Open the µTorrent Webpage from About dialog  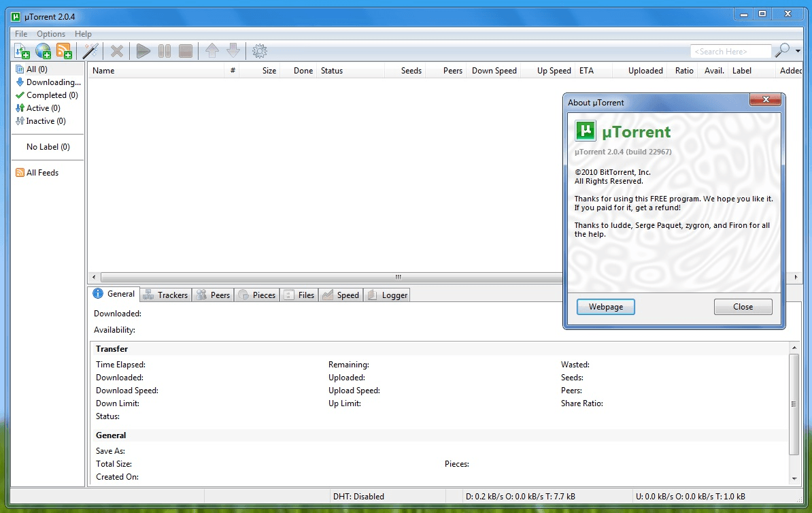(605, 307)
